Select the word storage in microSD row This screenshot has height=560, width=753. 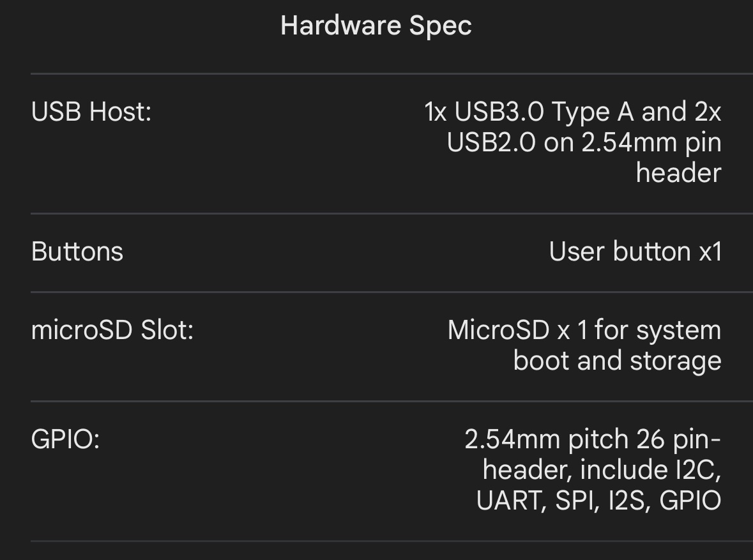pos(676,361)
